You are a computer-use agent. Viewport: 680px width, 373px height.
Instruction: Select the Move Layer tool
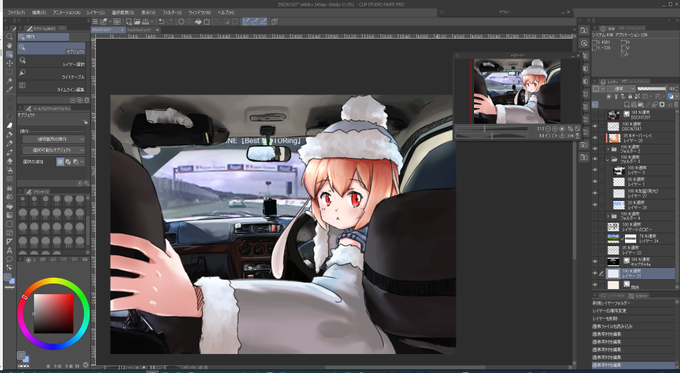(x=10, y=63)
